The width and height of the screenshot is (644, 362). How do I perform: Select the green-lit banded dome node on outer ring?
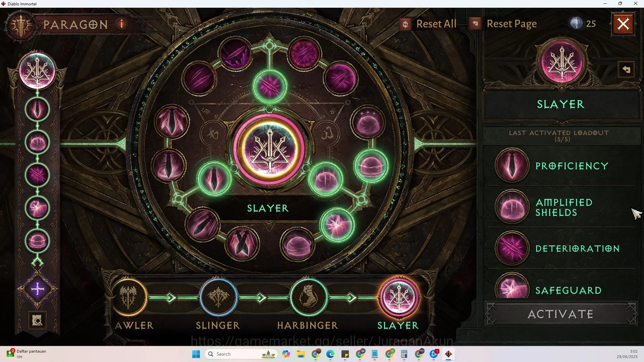[371, 166]
